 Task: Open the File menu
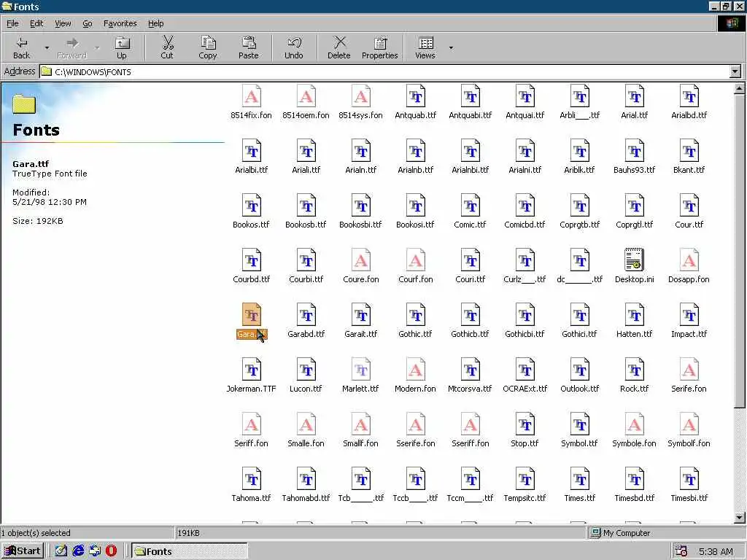13,23
